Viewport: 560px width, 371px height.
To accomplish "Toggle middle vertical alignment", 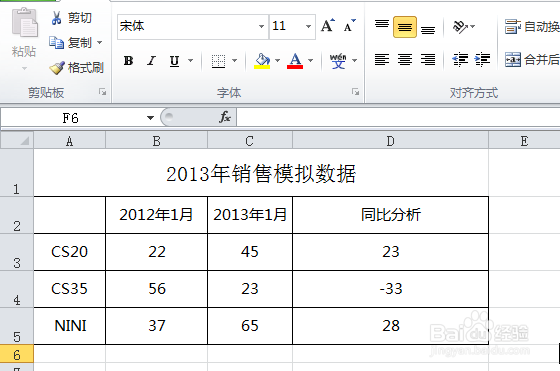I will (x=405, y=27).
